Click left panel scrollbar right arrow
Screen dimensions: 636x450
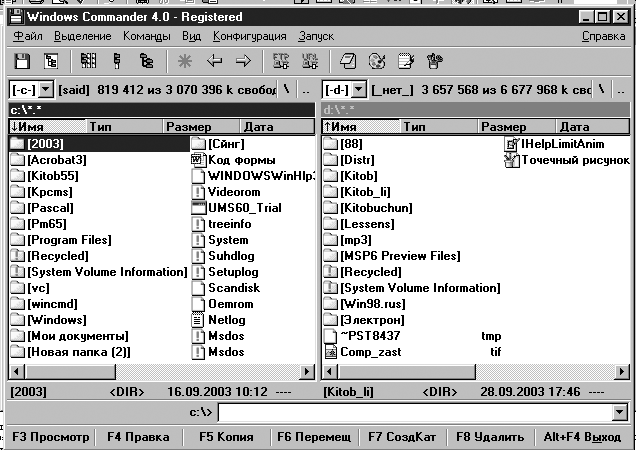coord(307,371)
